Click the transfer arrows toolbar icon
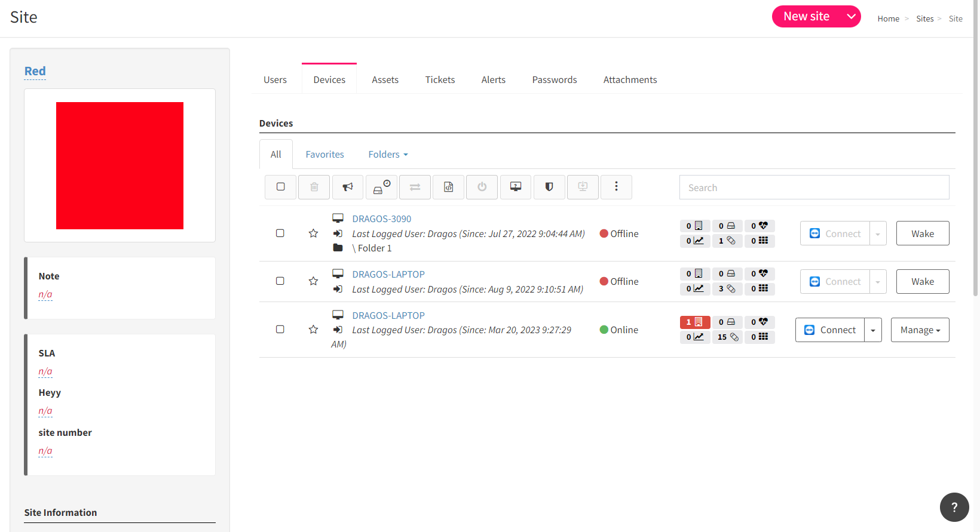 tap(415, 187)
